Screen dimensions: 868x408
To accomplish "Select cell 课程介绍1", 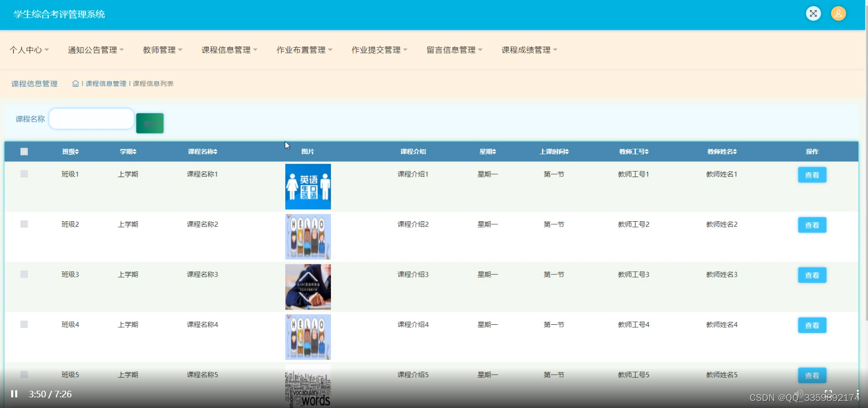I will pos(413,174).
